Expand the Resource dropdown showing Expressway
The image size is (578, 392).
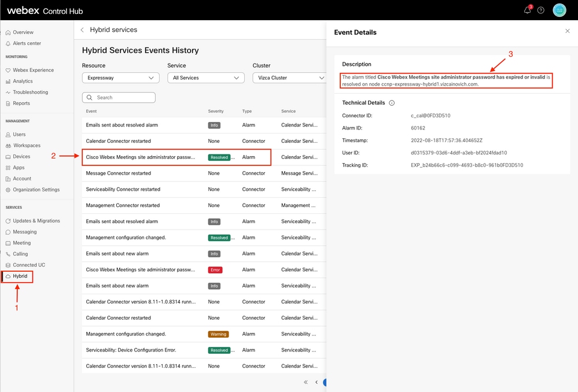(120, 77)
